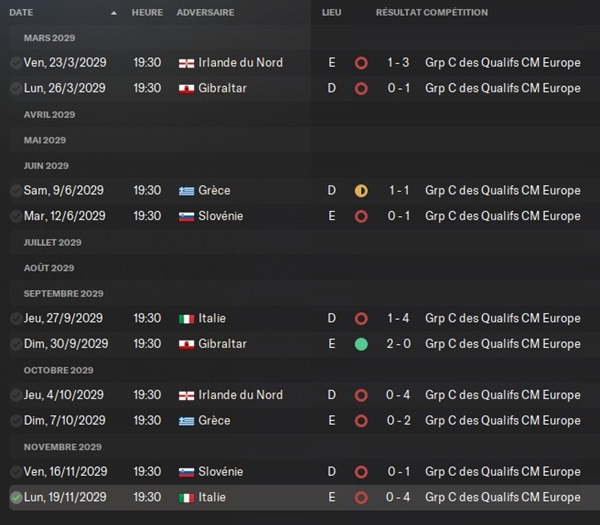The image size is (600, 525).
Task: Sort by the ADVERSAIRE column header
Action: [205, 13]
